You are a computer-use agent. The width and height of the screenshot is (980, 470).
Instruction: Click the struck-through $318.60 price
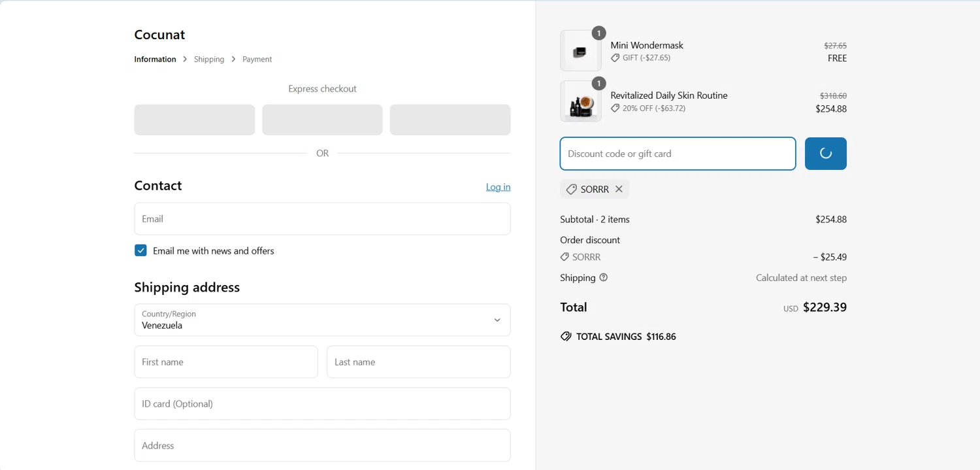point(833,95)
